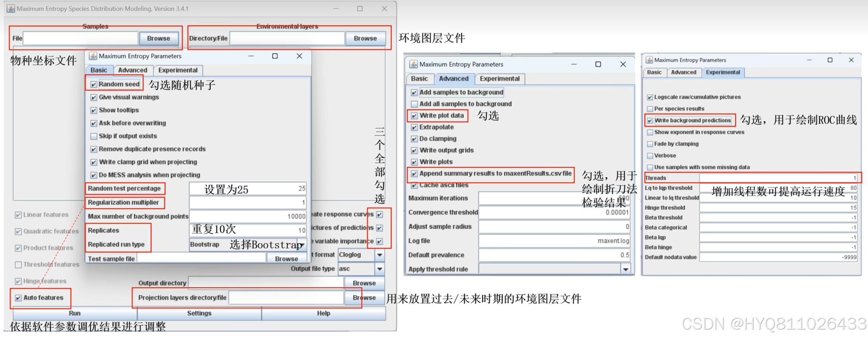Viewport: 868px width, 338px height.
Task: Click Java icon in Experimental Parameters window title
Action: click(649, 60)
